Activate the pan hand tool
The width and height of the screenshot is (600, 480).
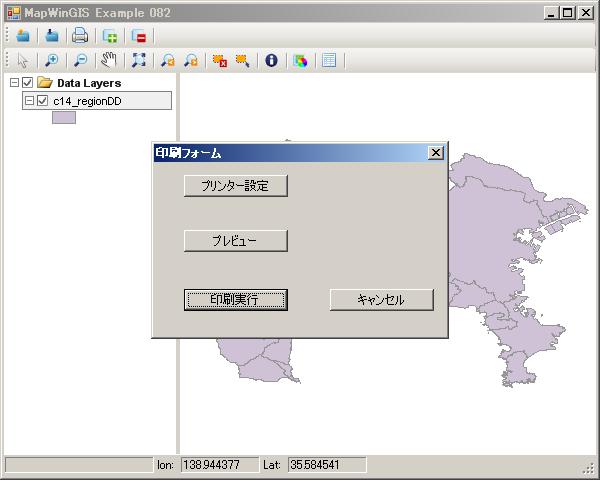click(x=109, y=60)
